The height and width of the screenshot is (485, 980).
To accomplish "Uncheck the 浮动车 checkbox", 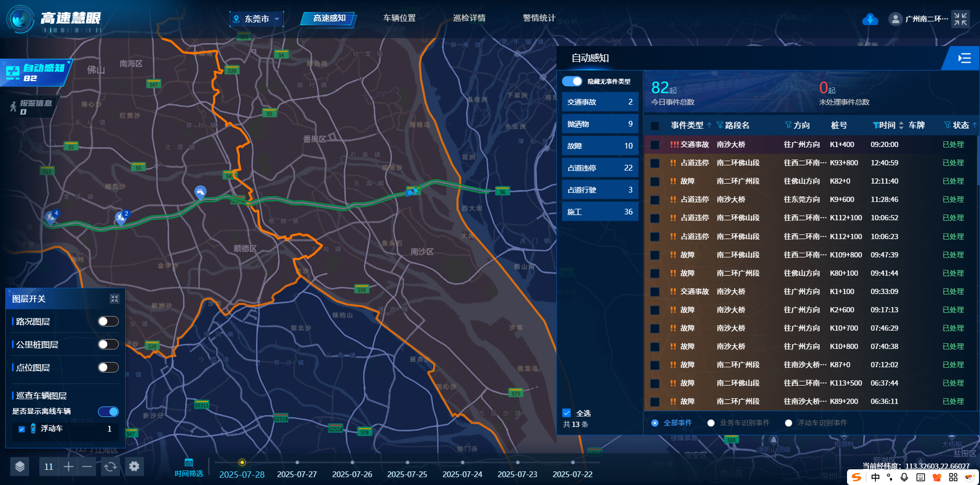I will tap(21, 429).
